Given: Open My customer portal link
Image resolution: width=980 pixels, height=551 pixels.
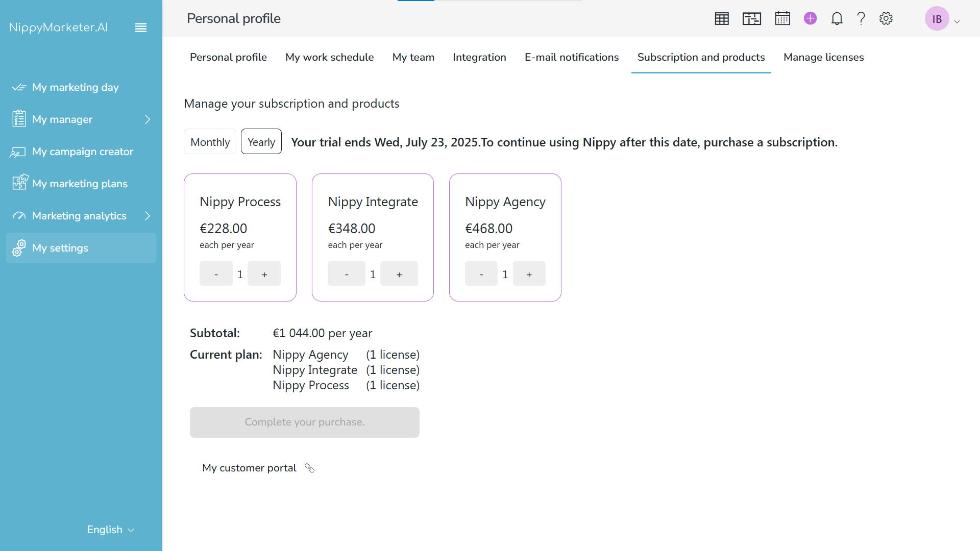Looking at the screenshot, I should [249, 468].
